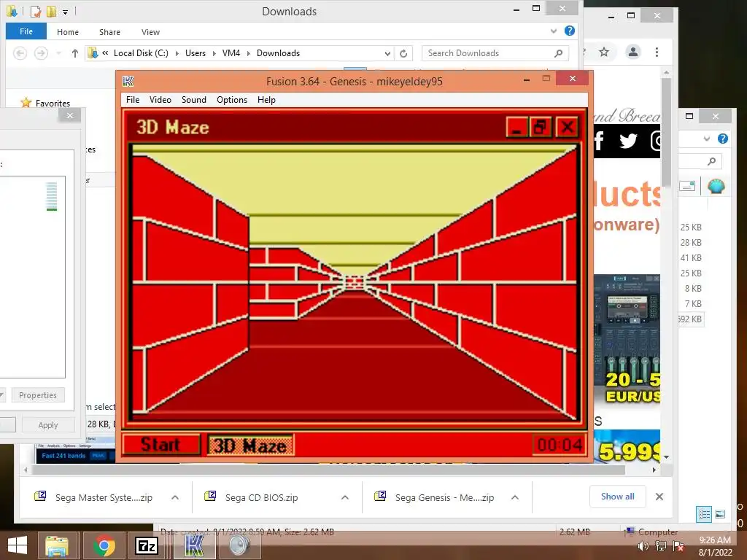Expand Sega CD BIOS.zip options chevron

click(345, 497)
